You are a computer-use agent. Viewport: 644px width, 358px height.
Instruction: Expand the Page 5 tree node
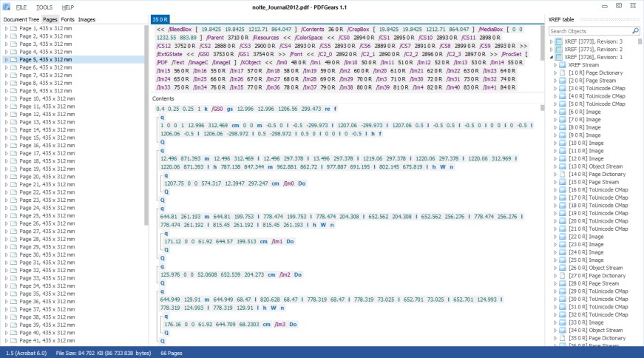6,59
